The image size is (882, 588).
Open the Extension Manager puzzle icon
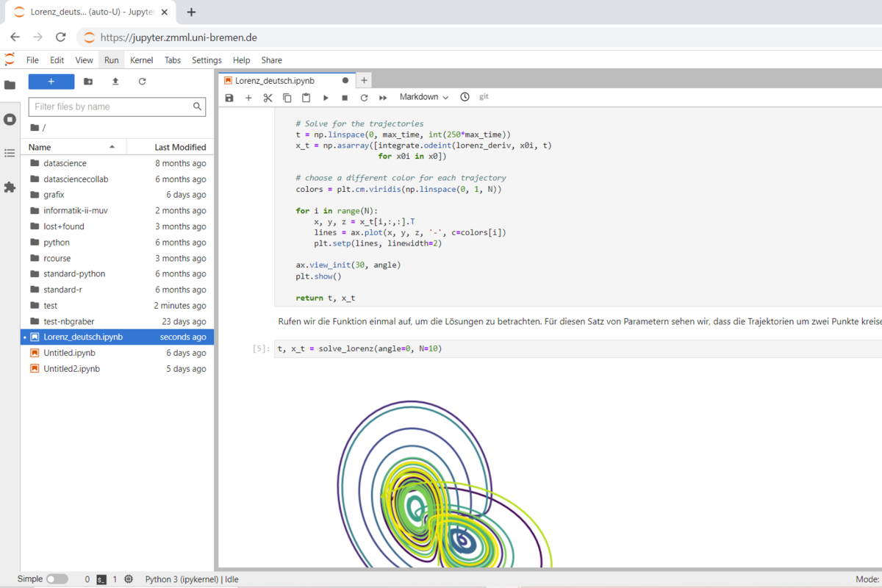pos(10,187)
